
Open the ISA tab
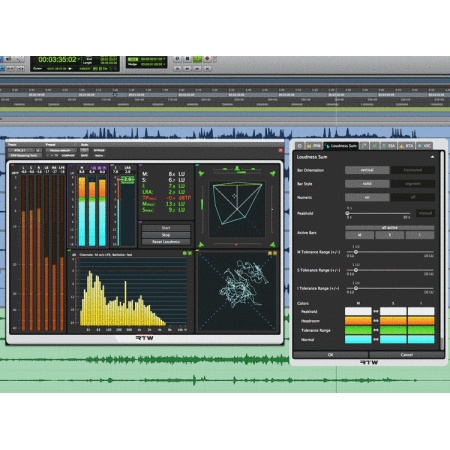tap(388, 146)
